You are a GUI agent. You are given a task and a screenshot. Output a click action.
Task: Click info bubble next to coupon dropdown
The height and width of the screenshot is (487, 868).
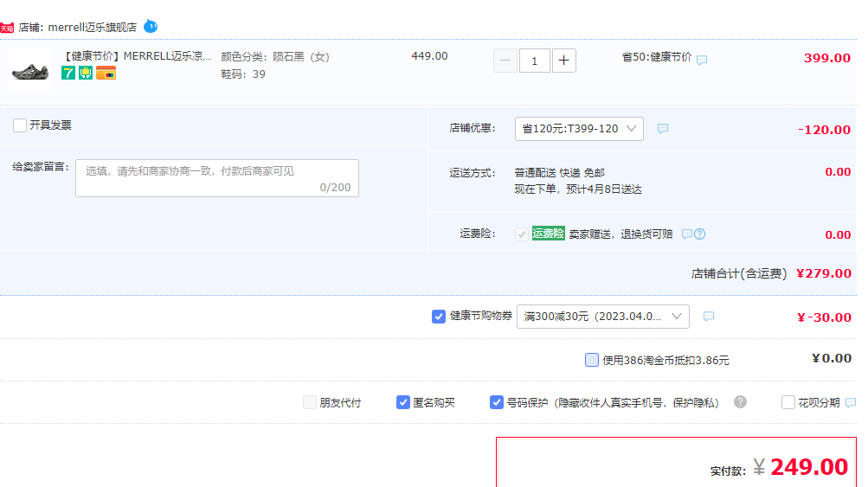(709, 316)
